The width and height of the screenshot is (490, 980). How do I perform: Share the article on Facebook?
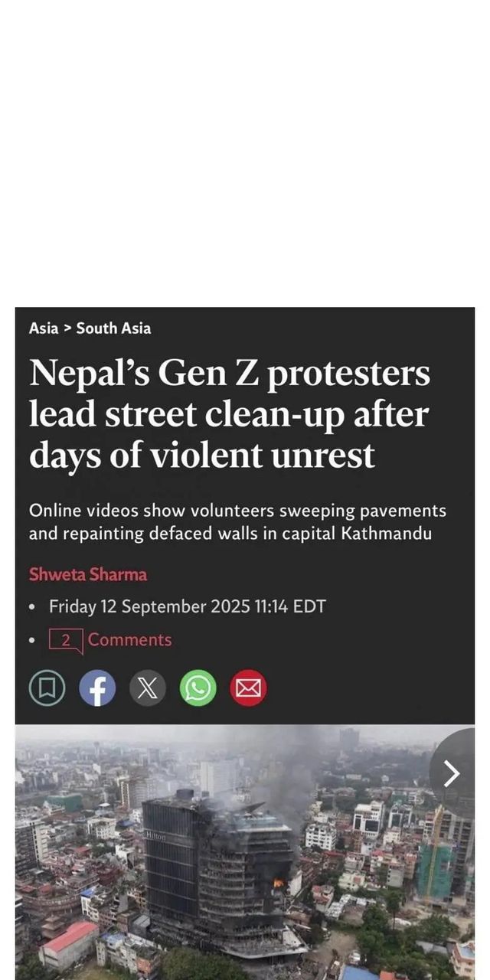click(97, 688)
